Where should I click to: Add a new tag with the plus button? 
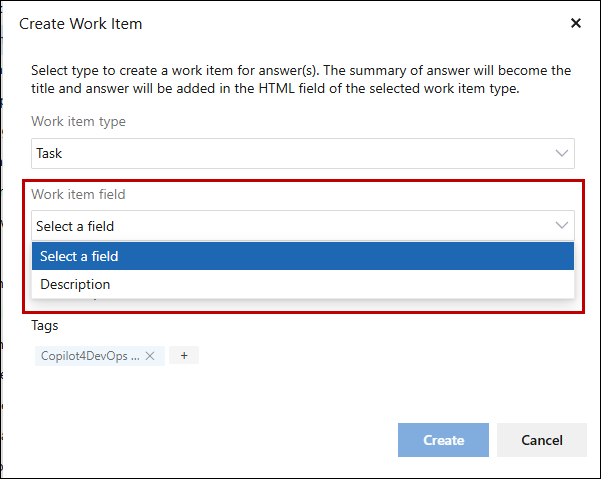184,355
